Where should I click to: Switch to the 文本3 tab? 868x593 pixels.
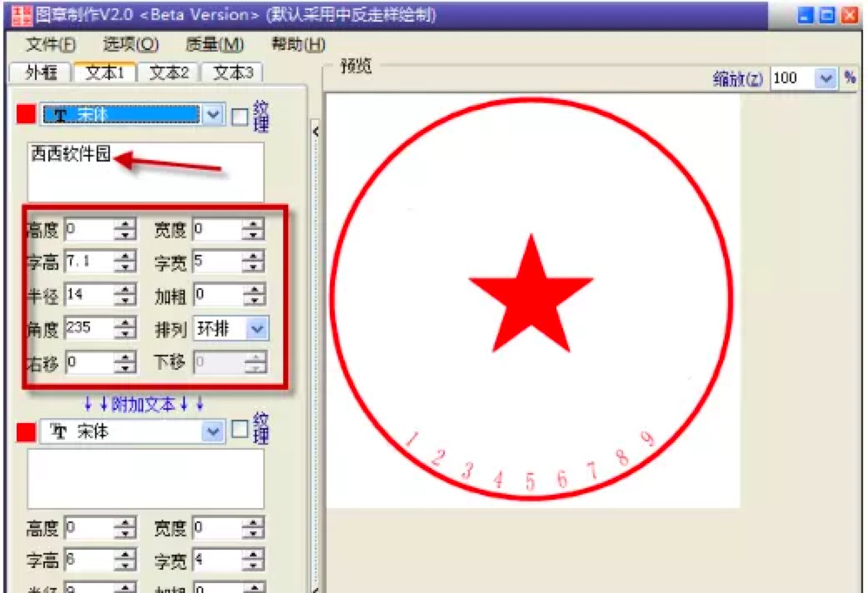pos(232,72)
